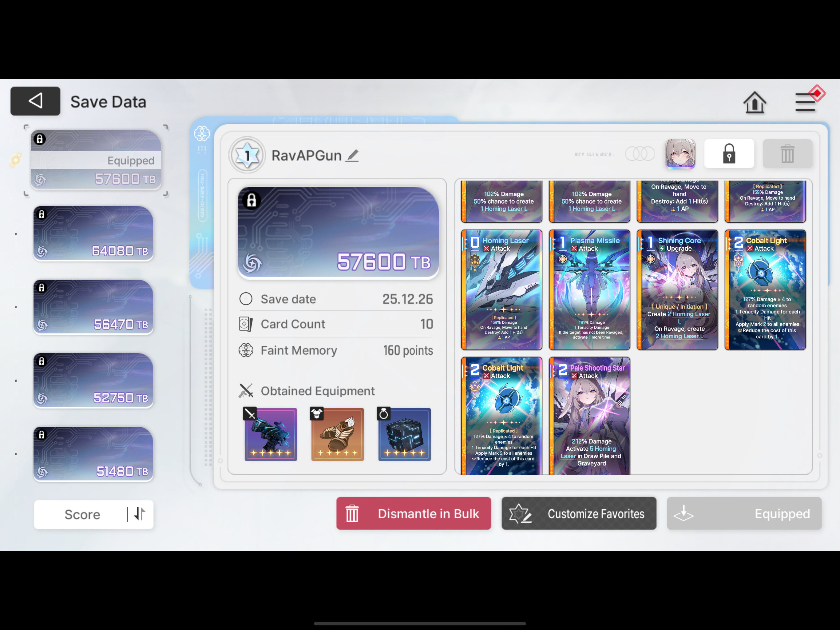Select the brain icon side tab
840x630 pixels.
(x=202, y=134)
